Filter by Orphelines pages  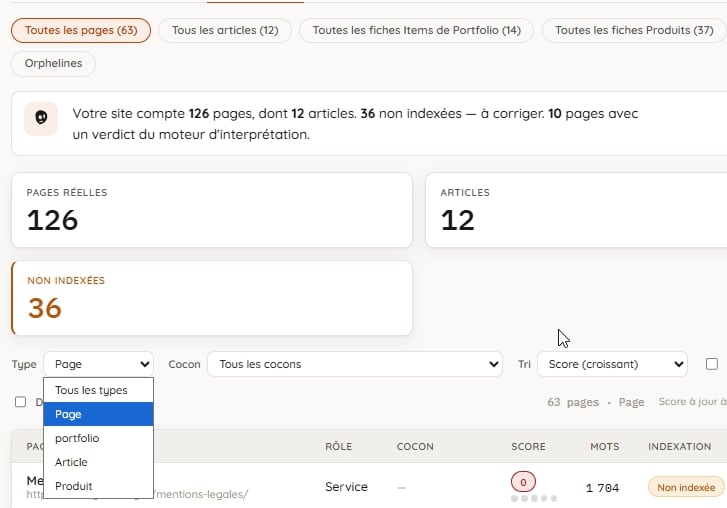pos(53,64)
